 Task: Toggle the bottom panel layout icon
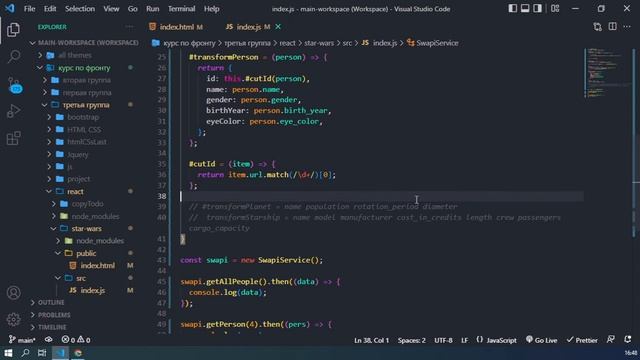click(525, 9)
